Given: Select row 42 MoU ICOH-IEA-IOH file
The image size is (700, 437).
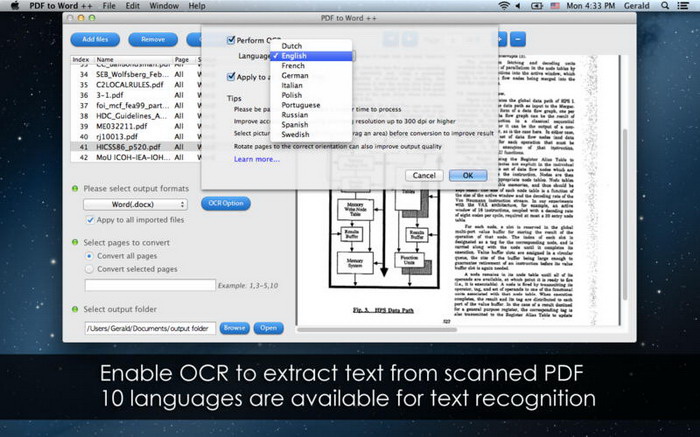Looking at the screenshot, I should tap(136, 157).
